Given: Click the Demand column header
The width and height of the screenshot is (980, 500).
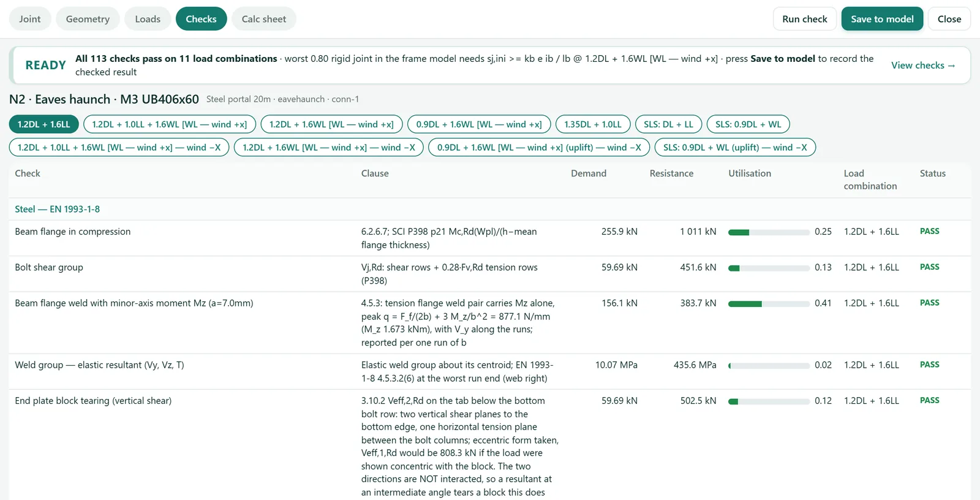Looking at the screenshot, I should coord(589,173).
